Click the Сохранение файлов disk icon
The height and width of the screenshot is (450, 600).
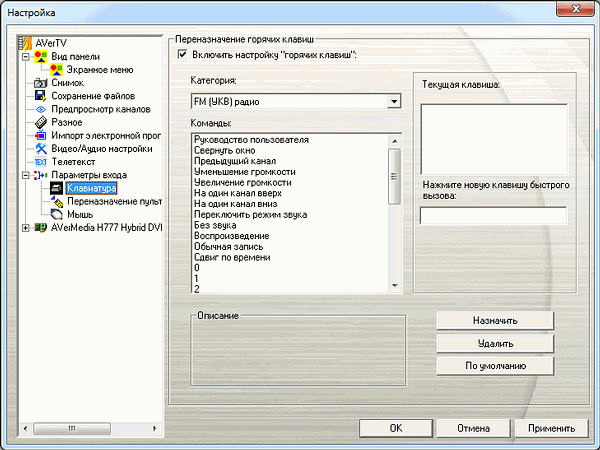[x=41, y=96]
